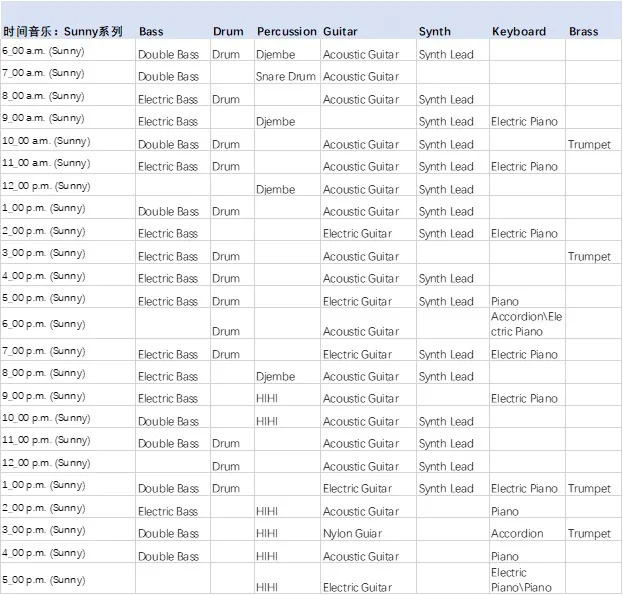Click the '6_00 a.m. (Sunny)' row label
Image resolution: width=623 pixels, height=595 pixels.
click(43, 51)
